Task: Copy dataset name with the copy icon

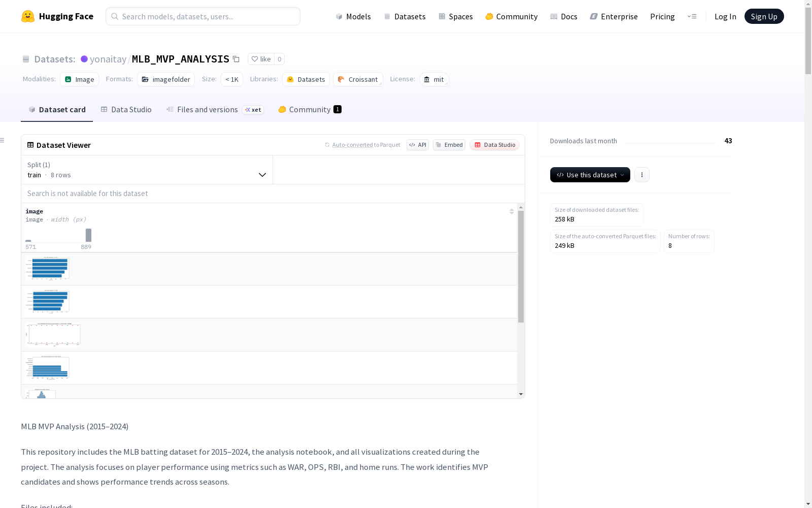Action: [x=236, y=59]
